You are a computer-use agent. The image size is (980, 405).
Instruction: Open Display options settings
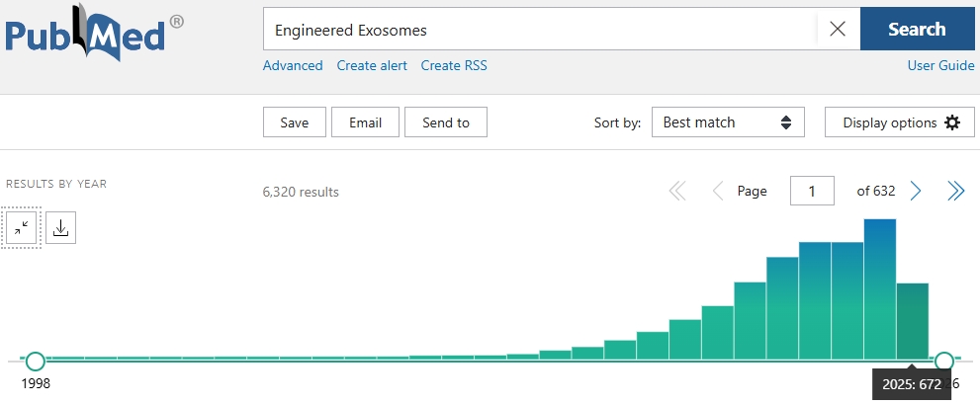[x=900, y=122]
